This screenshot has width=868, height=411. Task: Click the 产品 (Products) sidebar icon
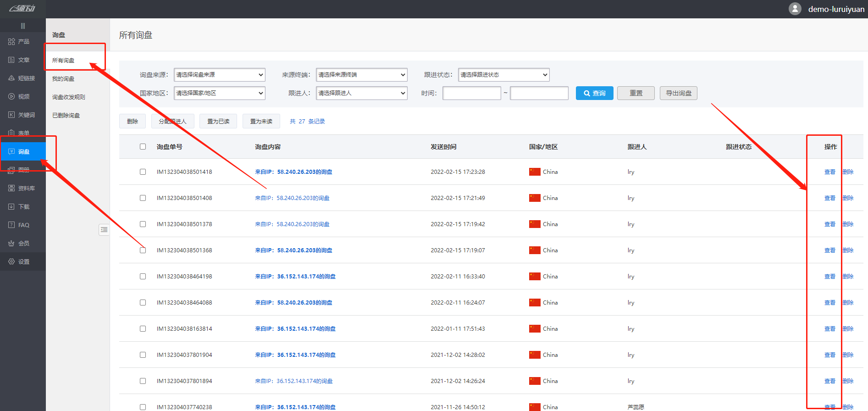[11, 42]
